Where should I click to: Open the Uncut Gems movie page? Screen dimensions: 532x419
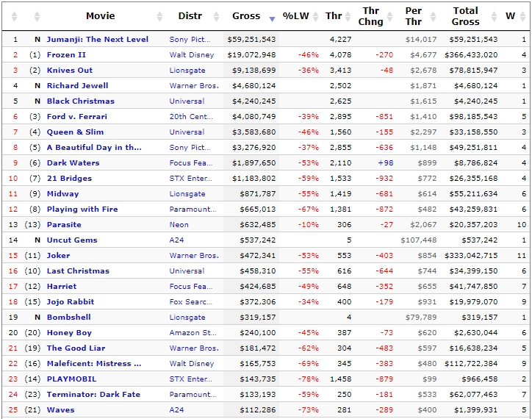coord(72,240)
